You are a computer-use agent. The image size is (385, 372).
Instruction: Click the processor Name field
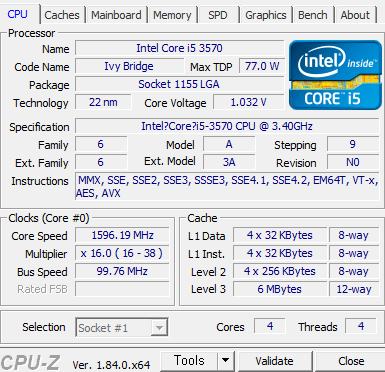[x=179, y=48]
